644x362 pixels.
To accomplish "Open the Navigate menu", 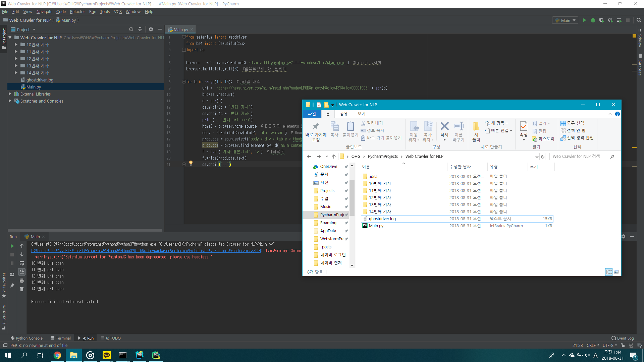I will 44,12.
